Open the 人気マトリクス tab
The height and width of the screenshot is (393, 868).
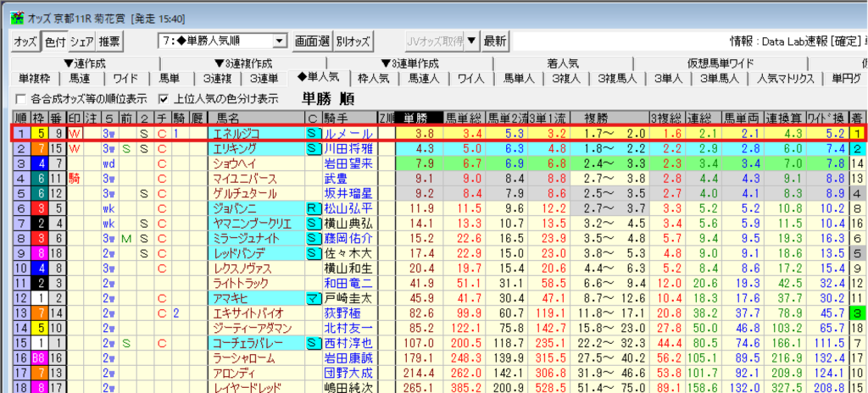[786, 79]
